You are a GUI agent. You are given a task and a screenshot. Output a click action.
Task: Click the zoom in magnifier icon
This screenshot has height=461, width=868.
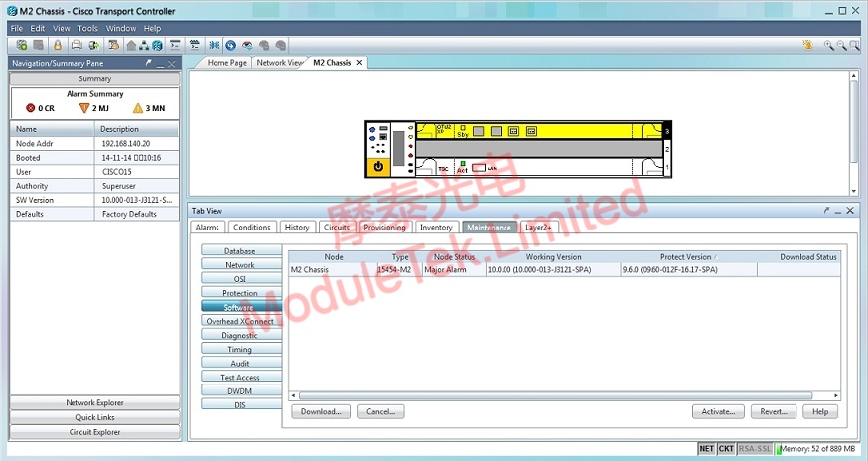(x=828, y=45)
